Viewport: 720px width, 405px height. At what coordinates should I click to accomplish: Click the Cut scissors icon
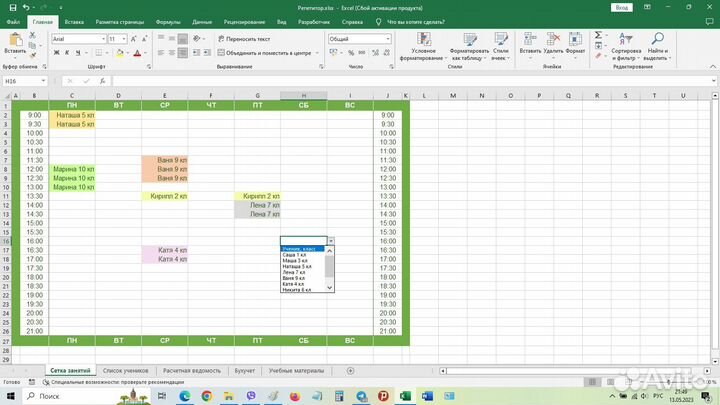coord(32,35)
